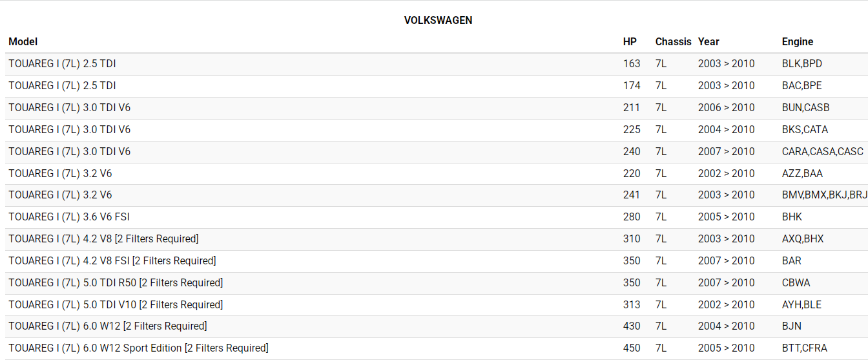Click the Chassis column header
Screen dimensions: 868x360
pyautogui.click(x=673, y=41)
